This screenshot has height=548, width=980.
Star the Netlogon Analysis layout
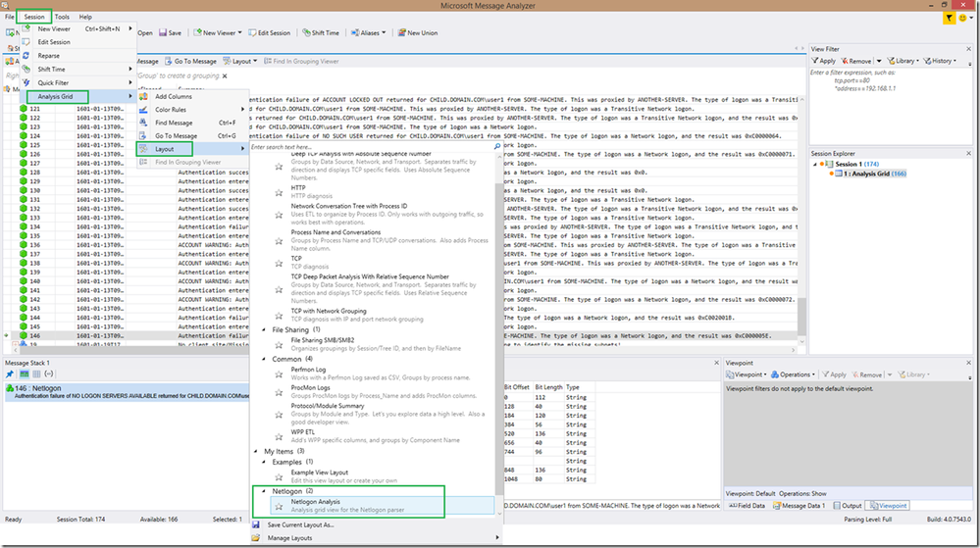279,506
